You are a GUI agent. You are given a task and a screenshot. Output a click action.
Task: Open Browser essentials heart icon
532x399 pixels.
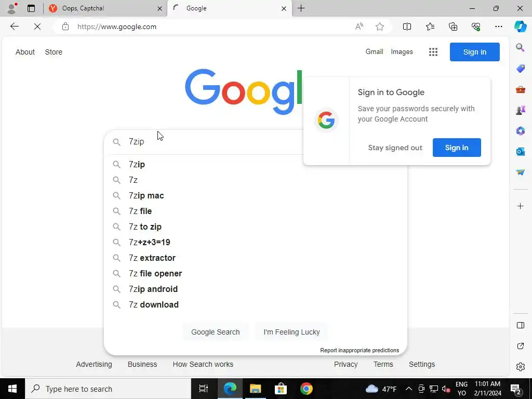pos(476,27)
